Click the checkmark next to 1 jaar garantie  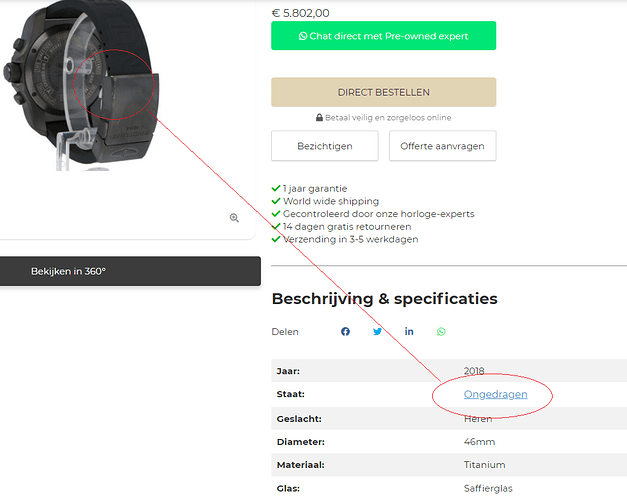click(x=276, y=188)
